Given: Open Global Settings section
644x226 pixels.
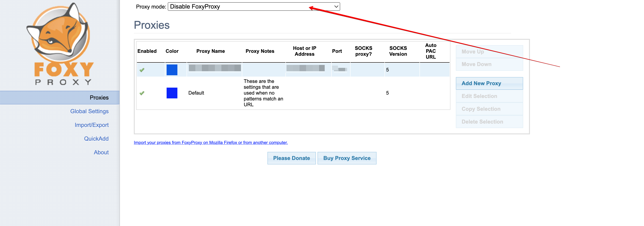Looking at the screenshot, I should (89, 111).
